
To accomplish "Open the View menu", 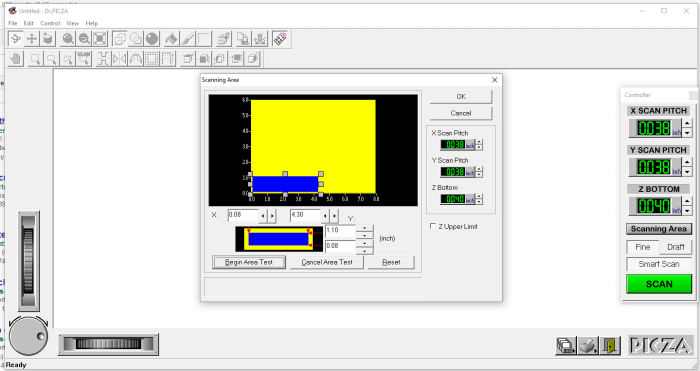I will 73,23.
